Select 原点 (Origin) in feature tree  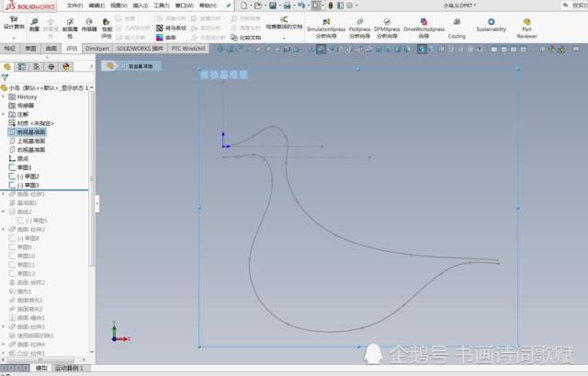coord(18,159)
